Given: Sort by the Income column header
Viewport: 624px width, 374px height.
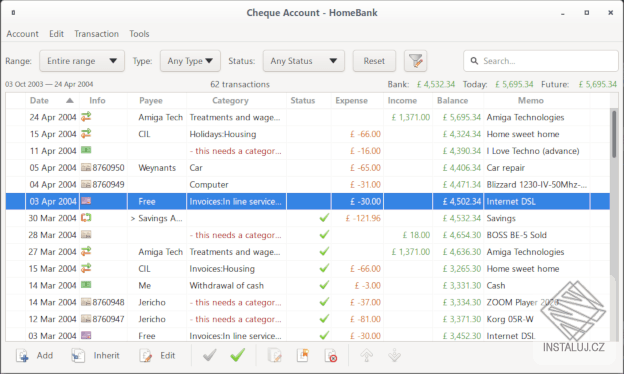Looking at the screenshot, I should 408,101.
